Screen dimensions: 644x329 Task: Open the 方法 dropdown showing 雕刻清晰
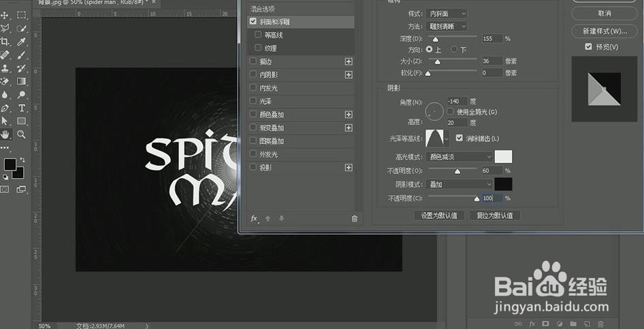[447, 27]
